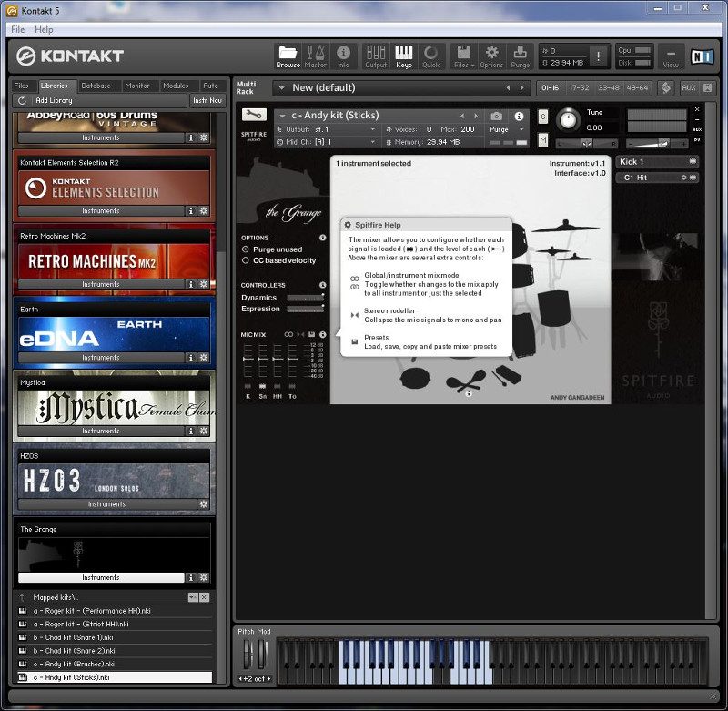Toggle the on-screen Keyb keyboard
Screen dimensions: 728x711
coord(403,56)
